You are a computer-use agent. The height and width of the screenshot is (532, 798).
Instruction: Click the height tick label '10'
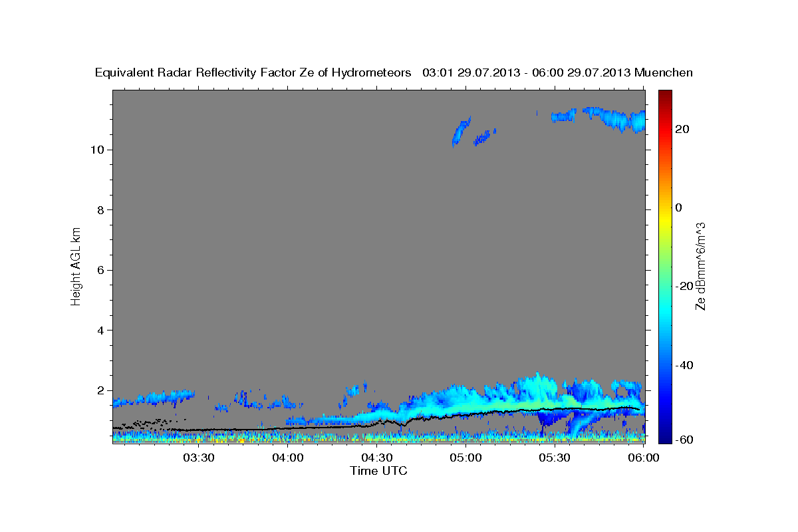97,150
